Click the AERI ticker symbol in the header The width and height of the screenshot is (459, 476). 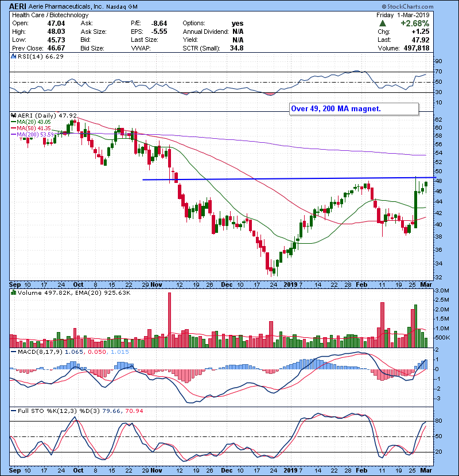(x=18, y=6)
